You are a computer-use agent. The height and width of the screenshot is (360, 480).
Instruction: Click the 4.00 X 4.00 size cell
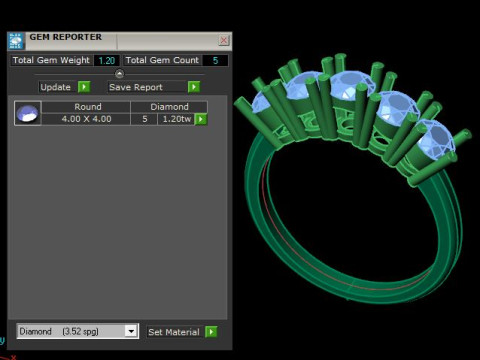pyautogui.click(x=86, y=119)
